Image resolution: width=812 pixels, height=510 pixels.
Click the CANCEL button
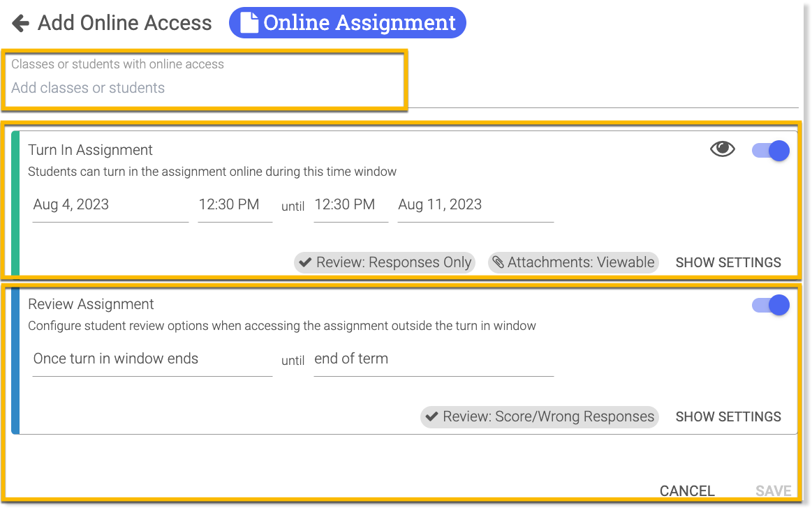687,491
